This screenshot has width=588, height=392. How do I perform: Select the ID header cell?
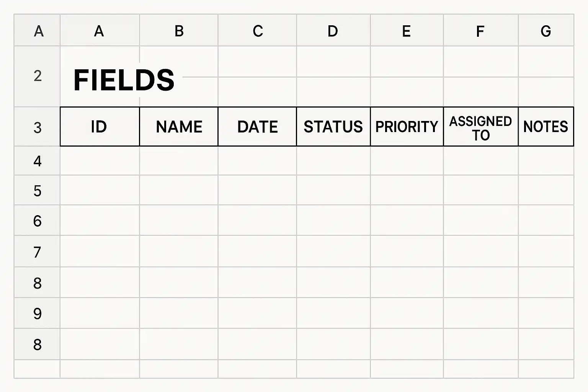click(x=100, y=127)
